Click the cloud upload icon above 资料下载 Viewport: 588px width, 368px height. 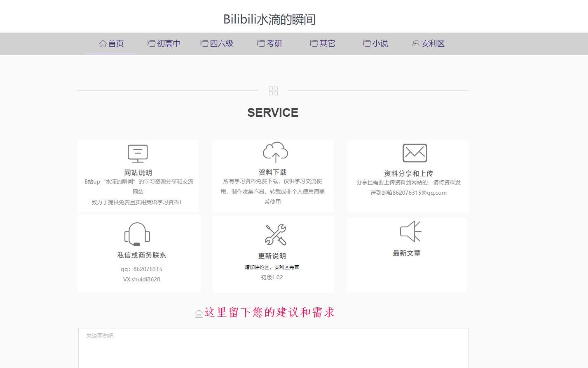point(275,152)
